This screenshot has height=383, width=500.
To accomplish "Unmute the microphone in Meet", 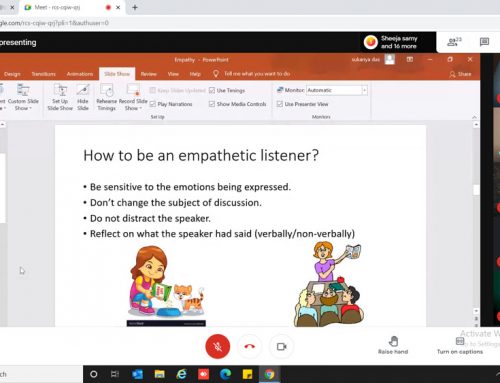I will [218, 347].
